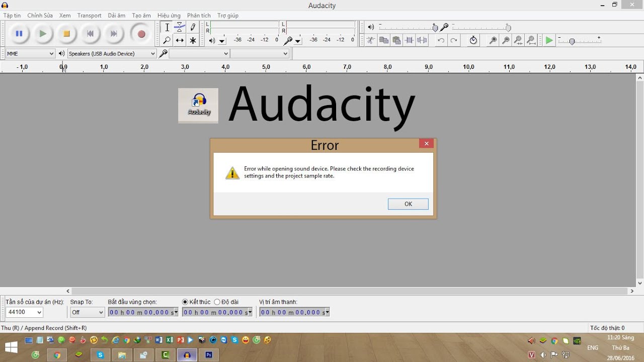The image size is (644, 362).
Task: Click the Vị trí âm thanh time field
Action: point(295,312)
